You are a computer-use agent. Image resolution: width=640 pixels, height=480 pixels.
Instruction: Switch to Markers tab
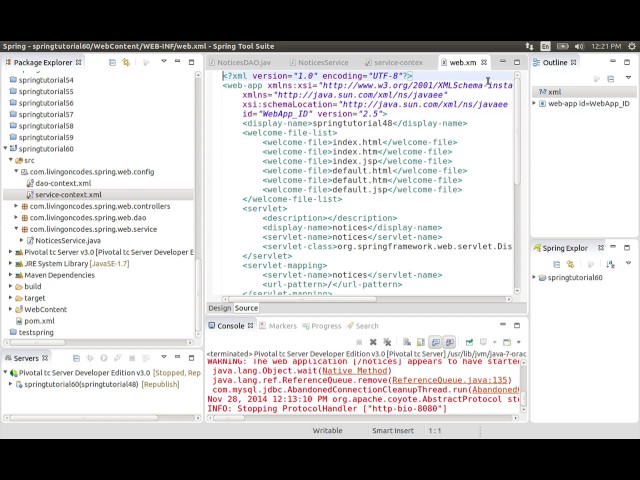pyautogui.click(x=278, y=326)
